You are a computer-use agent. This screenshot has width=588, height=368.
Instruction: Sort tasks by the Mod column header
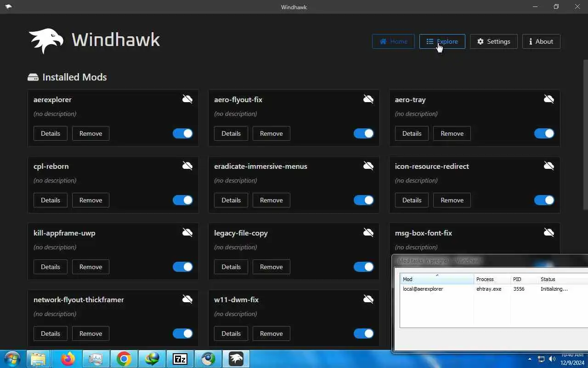[437, 279]
